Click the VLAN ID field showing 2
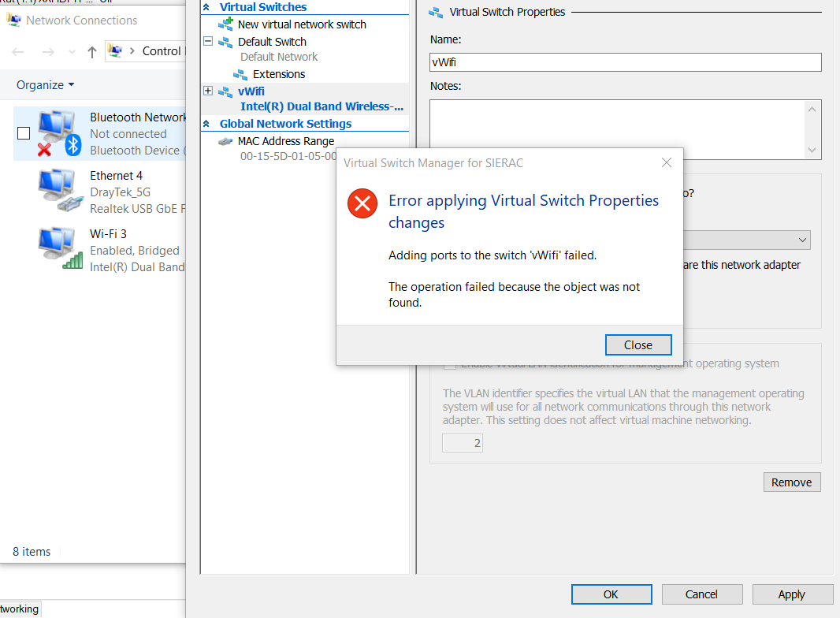This screenshot has width=840, height=618. (x=463, y=443)
